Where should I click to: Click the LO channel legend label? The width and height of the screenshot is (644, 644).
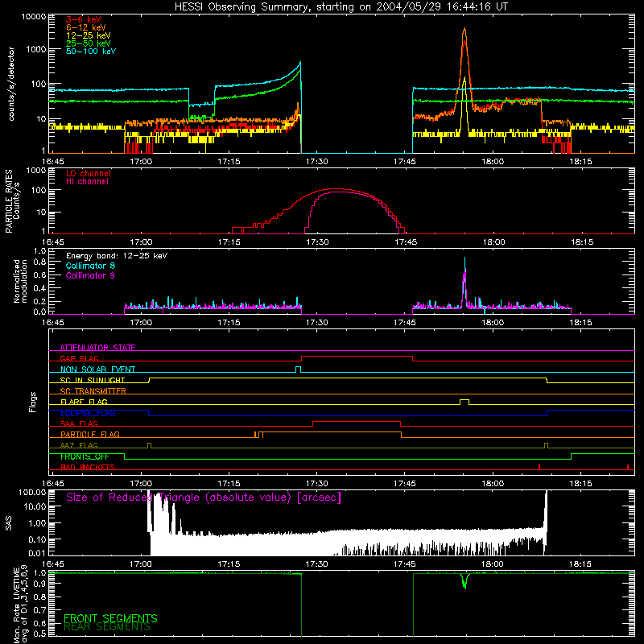pyautogui.click(x=89, y=173)
